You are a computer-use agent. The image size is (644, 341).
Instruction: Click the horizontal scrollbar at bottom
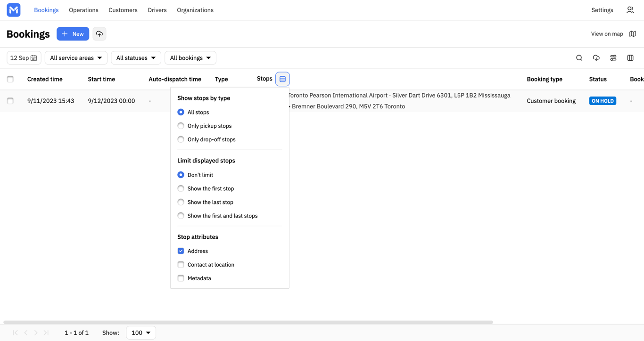click(248, 322)
